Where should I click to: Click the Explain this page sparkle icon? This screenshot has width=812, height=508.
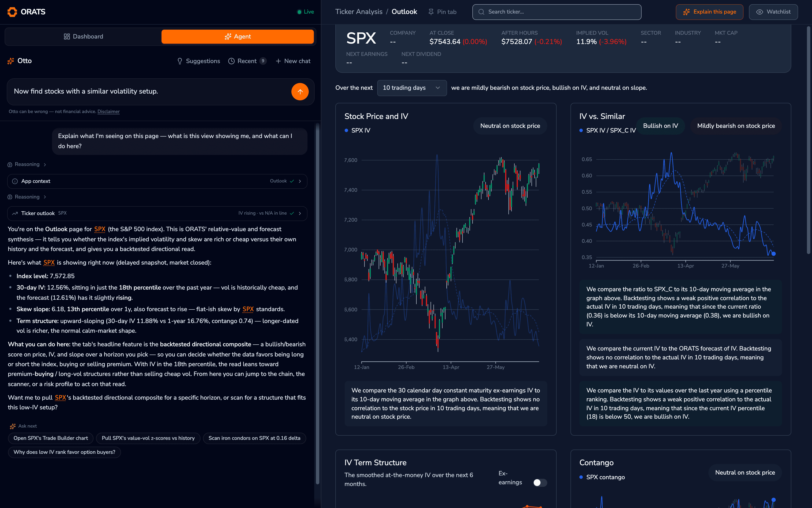click(x=687, y=12)
